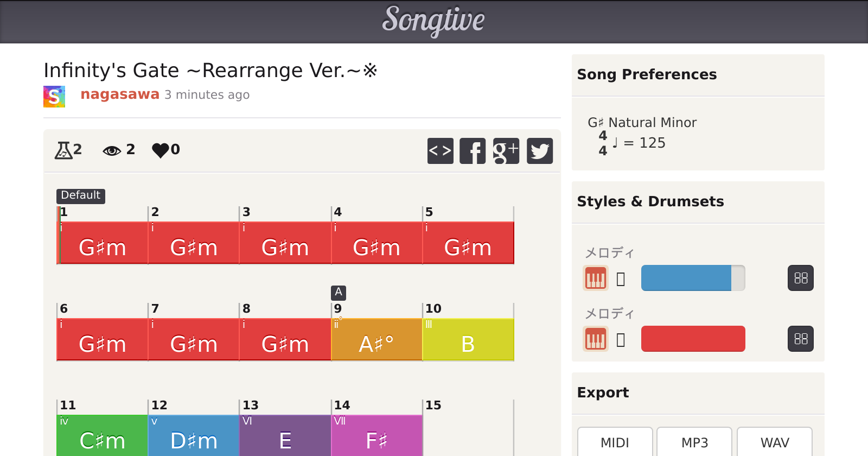The height and width of the screenshot is (456, 868).
Task: Click the flask remix count icon
Action: click(x=63, y=150)
